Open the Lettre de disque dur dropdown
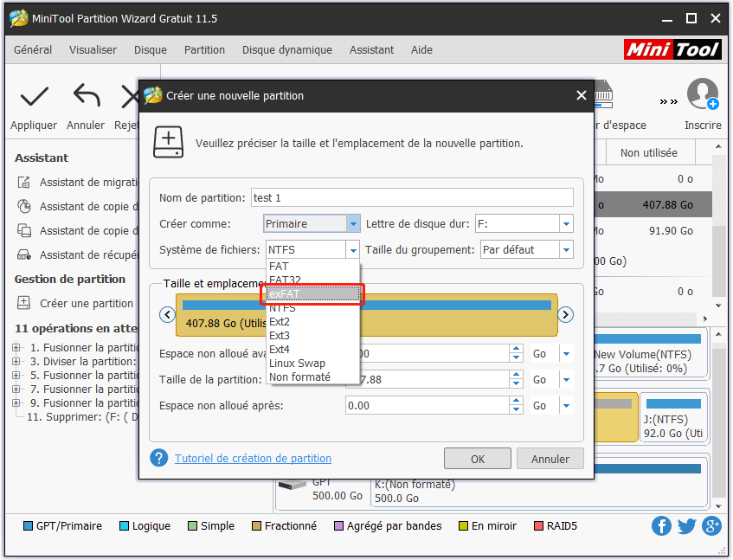This screenshot has height=560, width=733. coord(566,224)
